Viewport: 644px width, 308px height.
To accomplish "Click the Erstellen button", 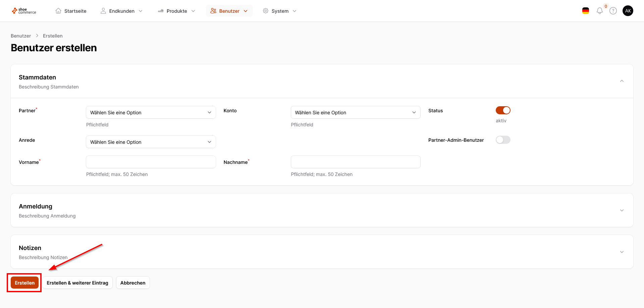I will [24, 283].
